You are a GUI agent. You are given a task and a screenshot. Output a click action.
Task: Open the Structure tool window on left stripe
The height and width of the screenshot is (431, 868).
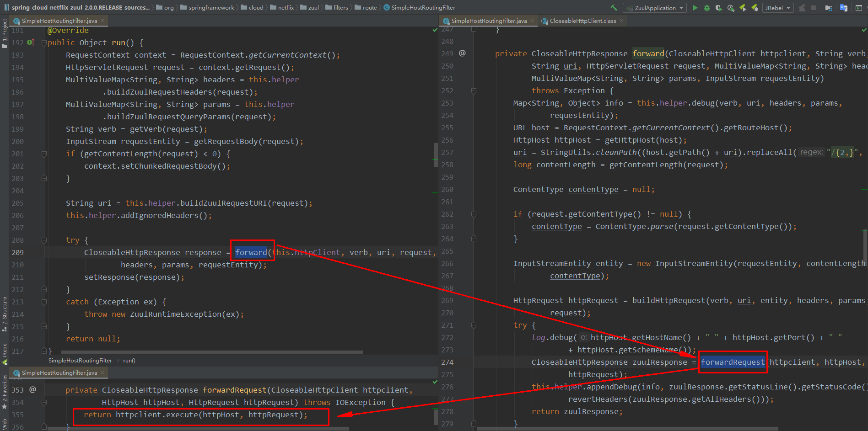pyautogui.click(x=5, y=314)
